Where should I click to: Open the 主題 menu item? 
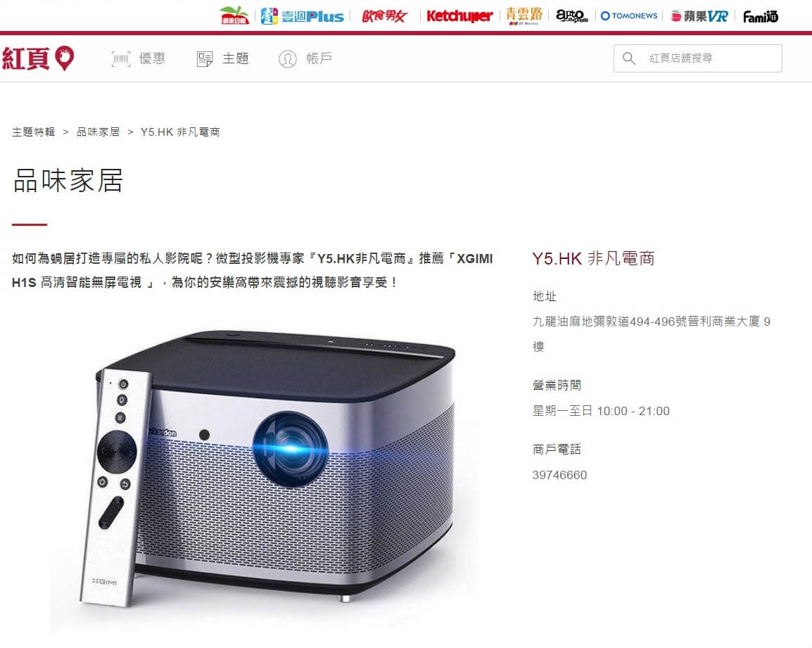(x=223, y=58)
